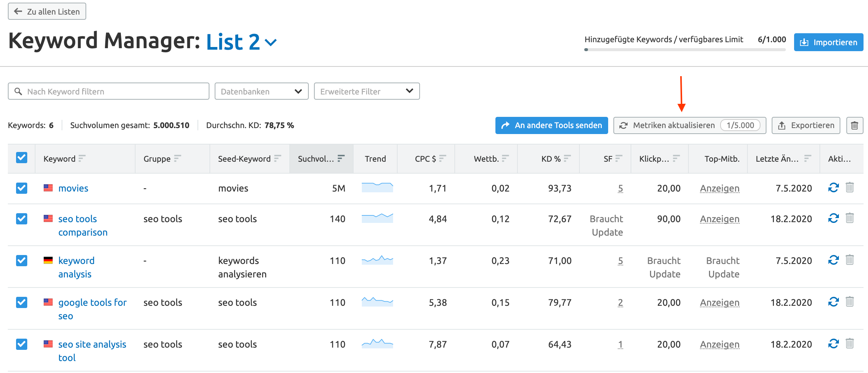Screen dimensions: 868x373
Task: Click the Durchschn. KD value 78,75 %
Action: [x=279, y=125]
